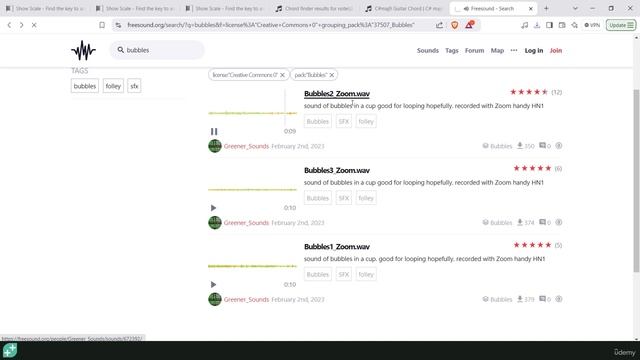Click the star rating of Bubbles2_Zoom.wav

coord(529,92)
